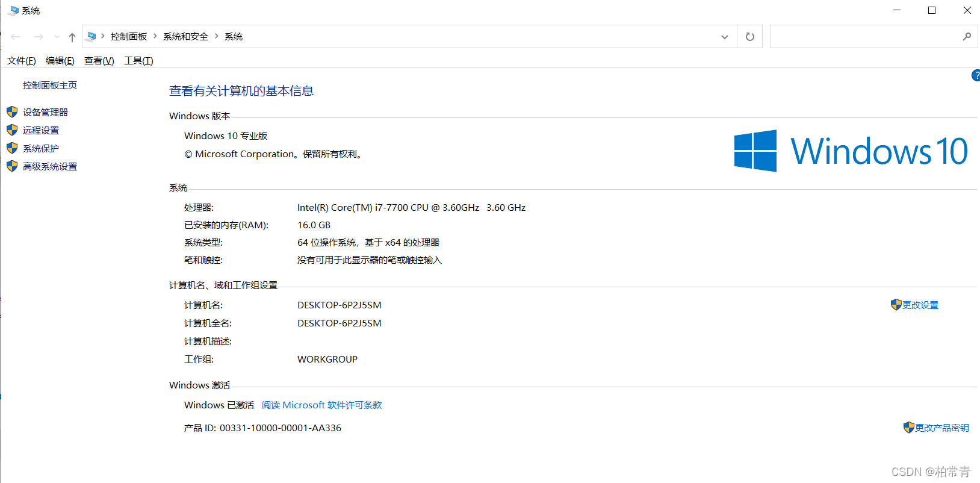980x483 pixels.
Task: Click heading 查看有关计算机的基本信息
Action: point(241,90)
